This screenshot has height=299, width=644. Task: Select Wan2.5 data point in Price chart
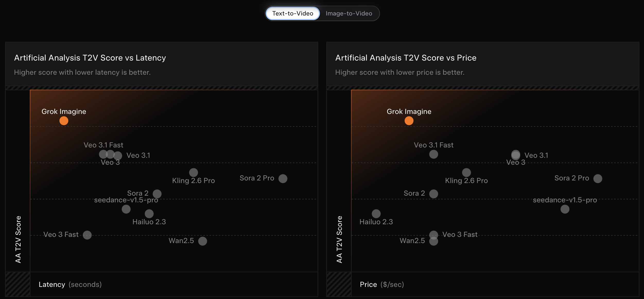click(434, 242)
